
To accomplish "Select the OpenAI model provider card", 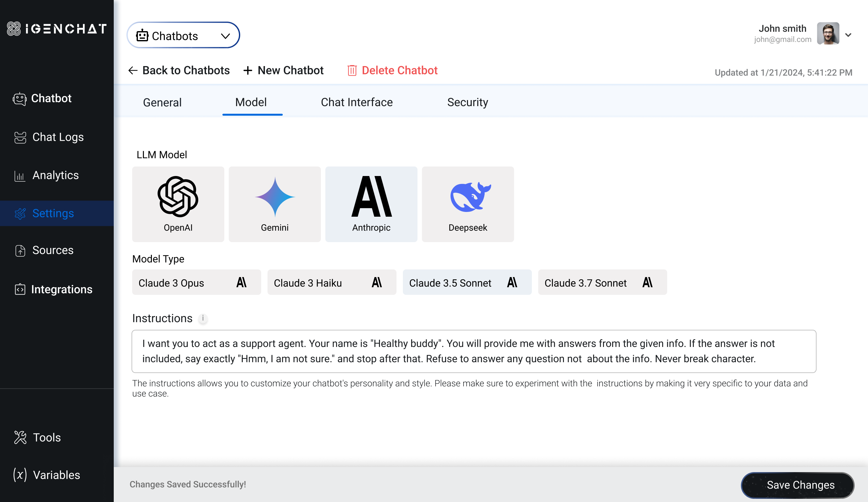I will [x=178, y=204].
